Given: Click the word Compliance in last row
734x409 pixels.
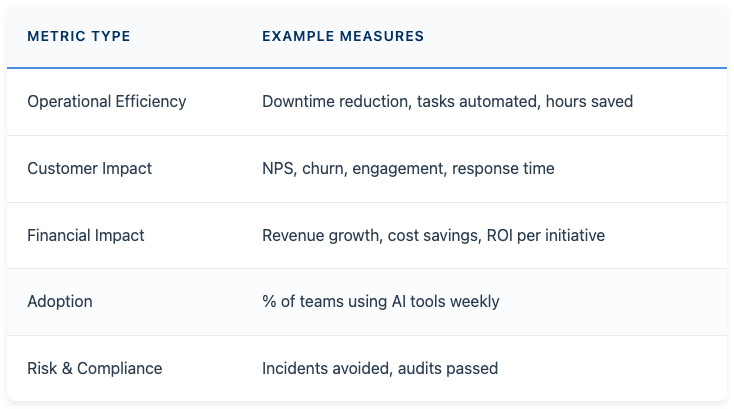Looking at the screenshot, I should [120, 368].
